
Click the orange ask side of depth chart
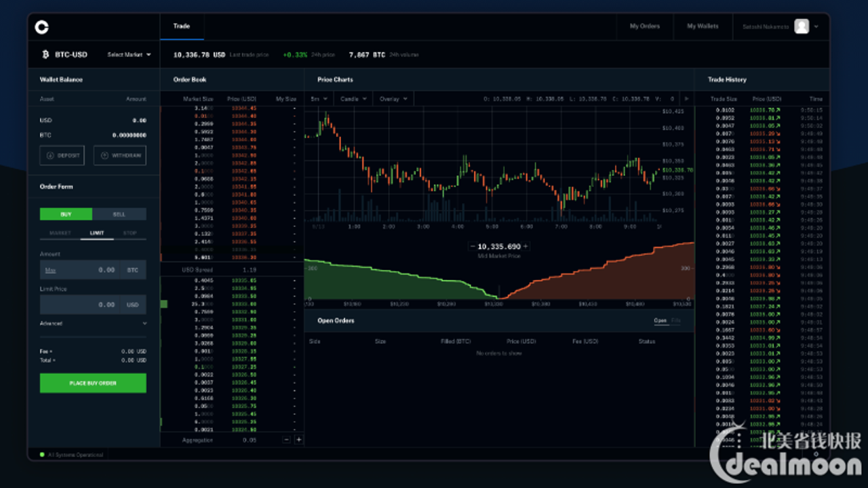pyautogui.click(x=597, y=271)
